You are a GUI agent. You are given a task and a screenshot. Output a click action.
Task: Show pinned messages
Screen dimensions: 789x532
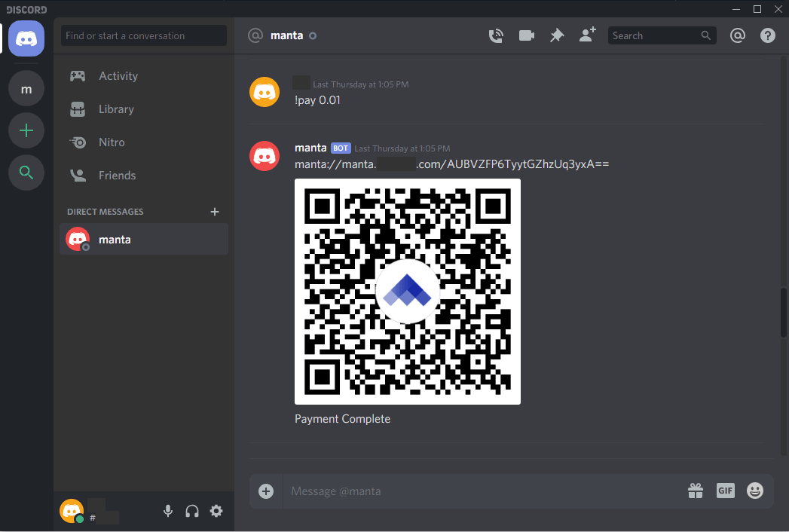(x=557, y=35)
